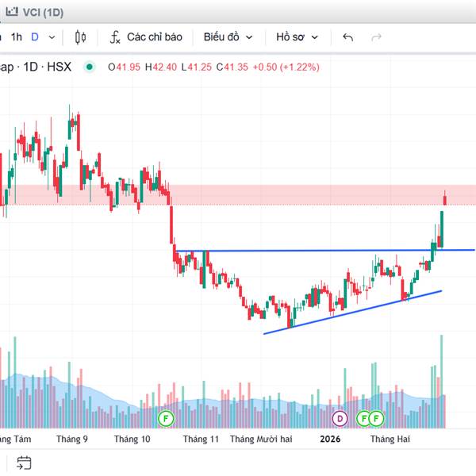Viewport: 476px width, 476px height.
Task: Click the Tháng Hai time axis label
Action: click(390, 439)
